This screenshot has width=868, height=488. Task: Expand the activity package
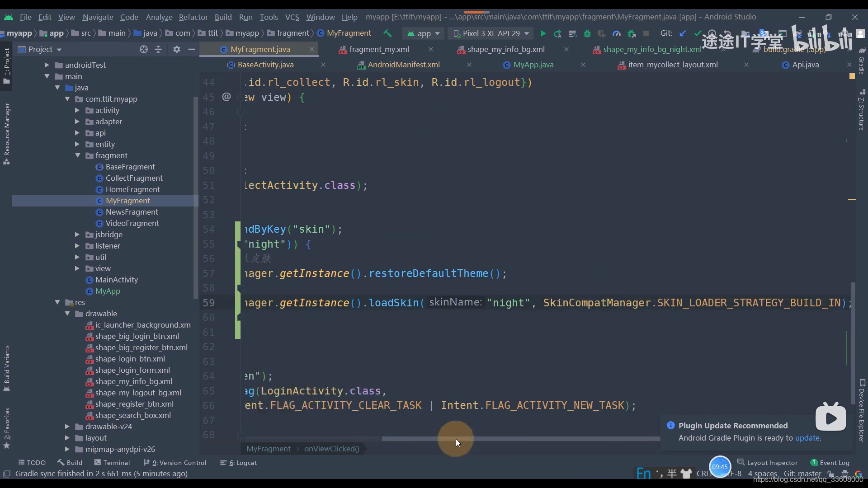pos(77,110)
